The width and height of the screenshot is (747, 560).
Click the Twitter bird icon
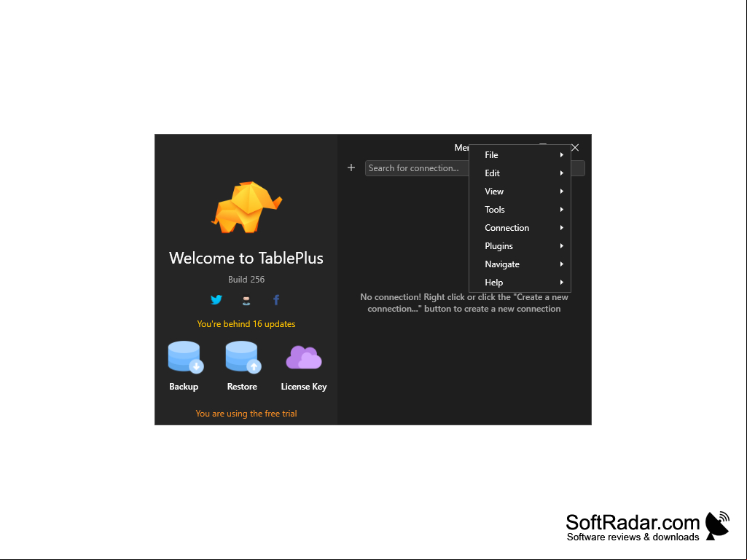tap(216, 299)
